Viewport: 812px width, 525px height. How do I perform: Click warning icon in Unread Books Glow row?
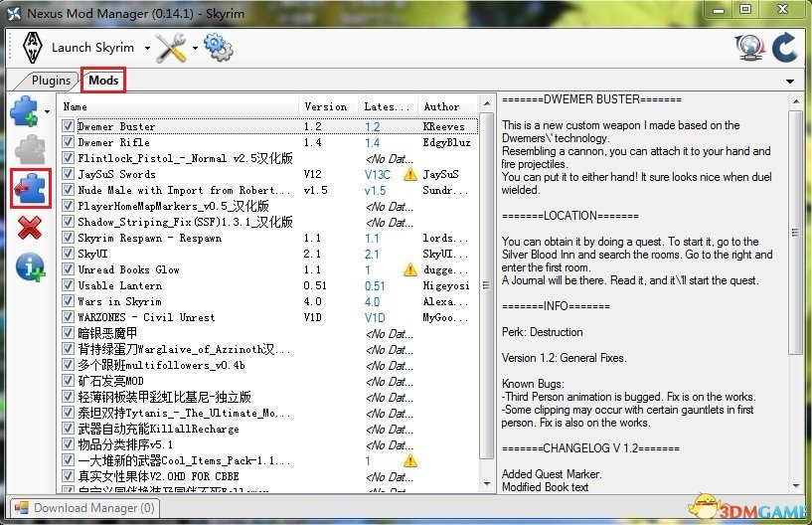tap(410, 270)
